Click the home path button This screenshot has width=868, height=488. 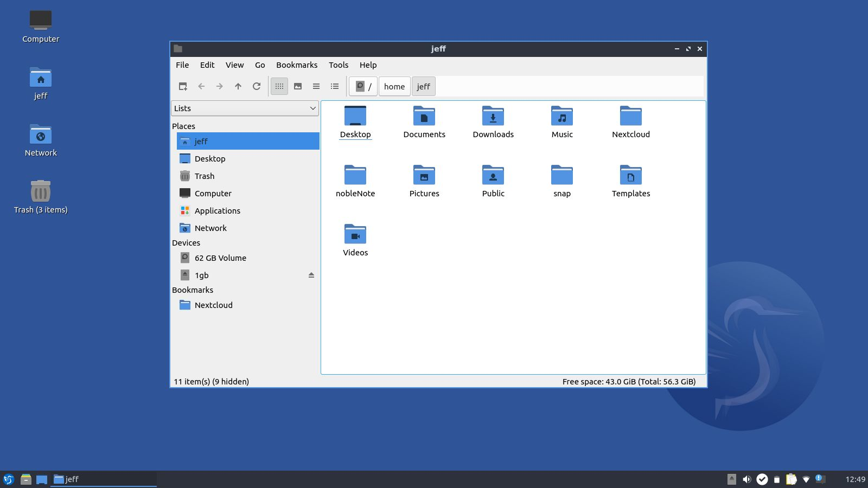[394, 87]
